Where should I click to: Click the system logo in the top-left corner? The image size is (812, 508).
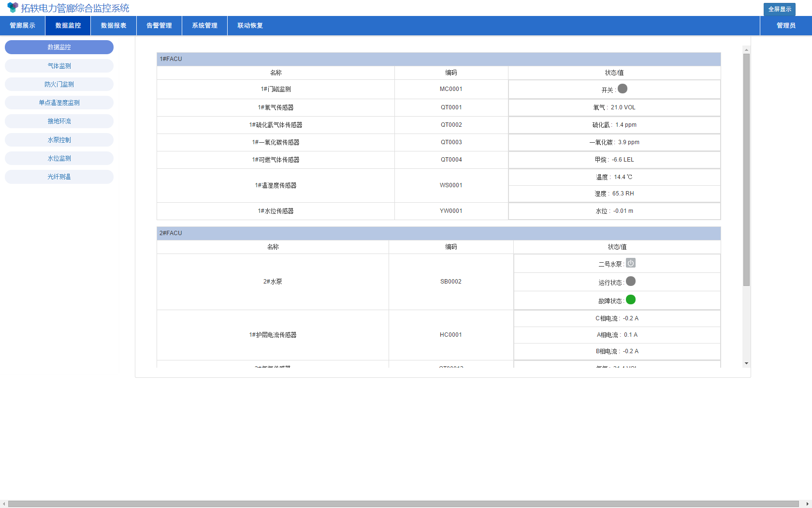pyautogui.click(x=12, y=7)
